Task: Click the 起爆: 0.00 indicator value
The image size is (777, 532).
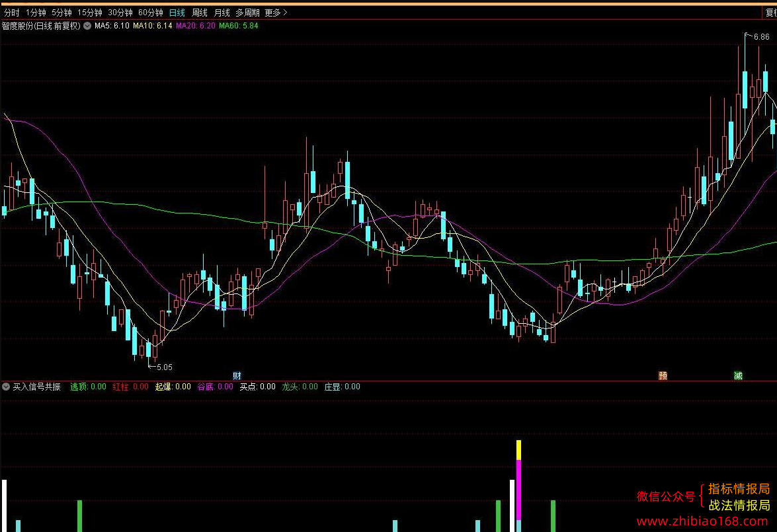Action: coord(173,387)
